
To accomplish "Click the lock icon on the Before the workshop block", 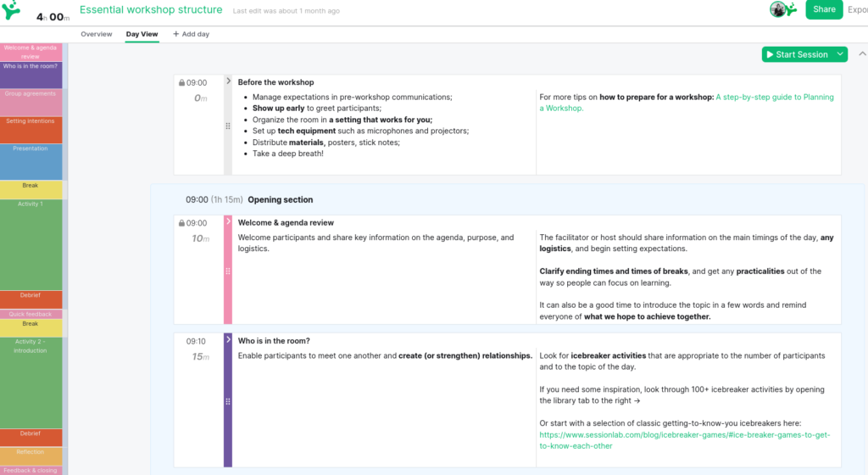I will click(x=181, y=83).
